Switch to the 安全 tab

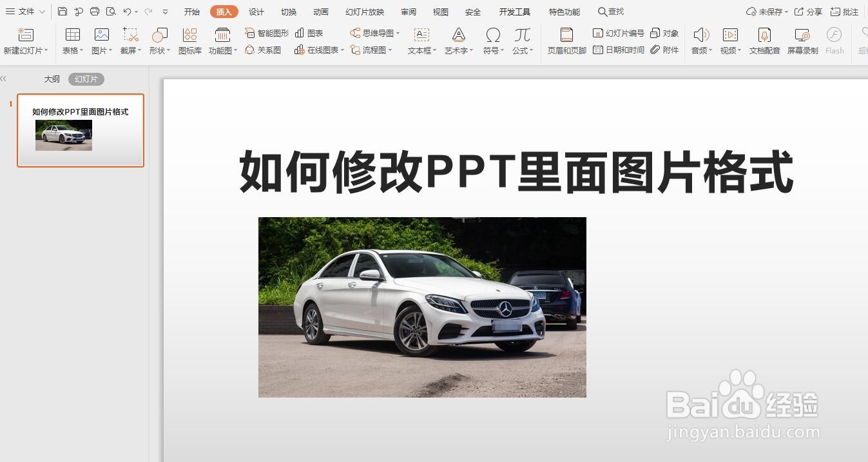click(473, 12)
